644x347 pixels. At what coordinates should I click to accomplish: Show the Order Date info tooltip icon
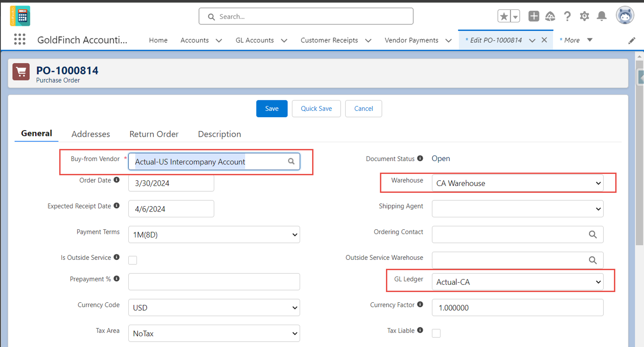pyautogui.click(x=117, y=180)
